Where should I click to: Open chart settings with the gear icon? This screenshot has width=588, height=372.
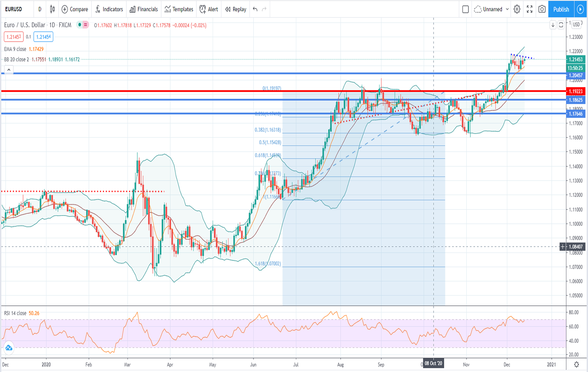(517, 9)
